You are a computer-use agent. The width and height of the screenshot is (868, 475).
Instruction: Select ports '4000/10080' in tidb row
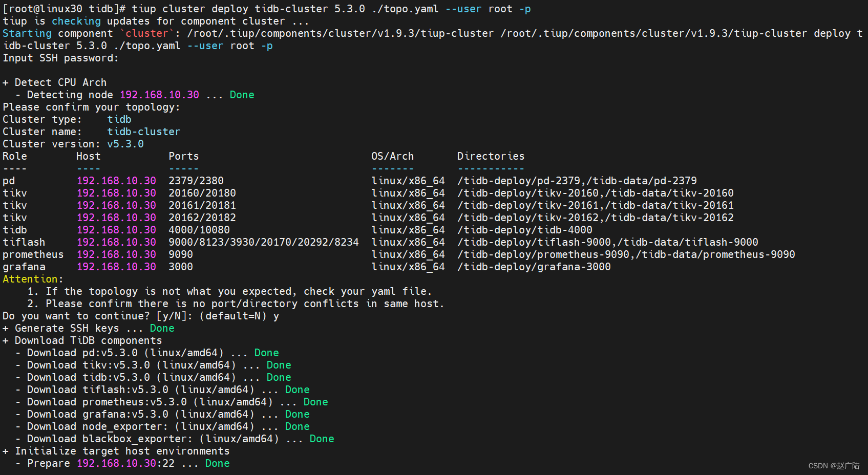click(x=199, y=230)
